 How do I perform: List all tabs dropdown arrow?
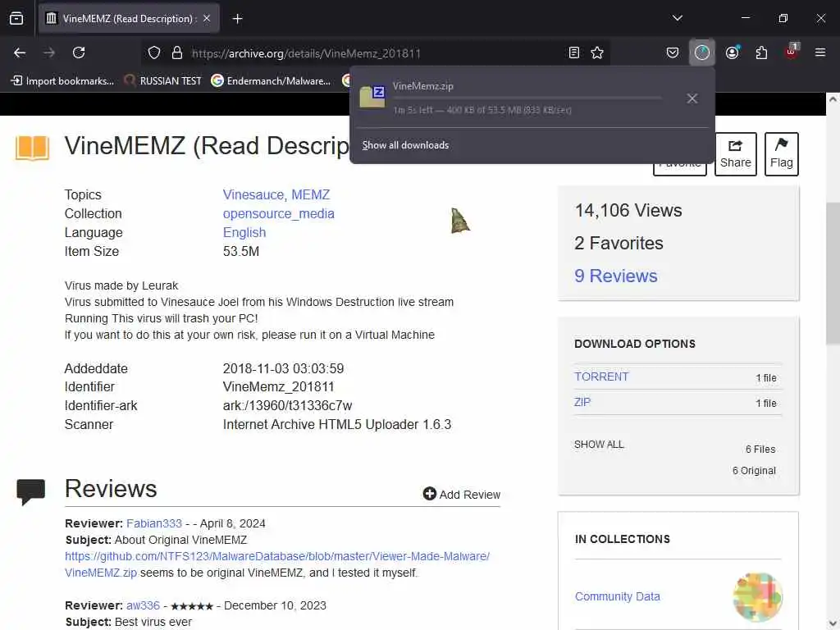tap(677, 18)
